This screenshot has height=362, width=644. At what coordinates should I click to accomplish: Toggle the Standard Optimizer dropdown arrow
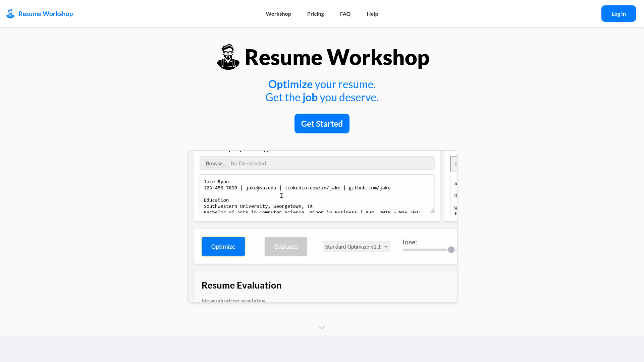coord(385,247)
